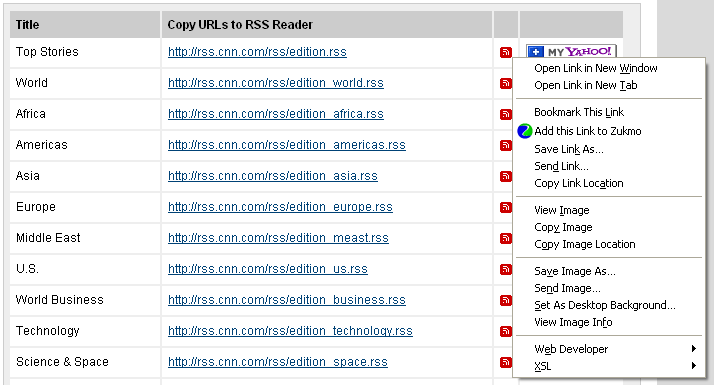Viewport: 714px width, 385px height.
Task: Choose Copy Image from context menu
Action: click(x=608, y=227)
